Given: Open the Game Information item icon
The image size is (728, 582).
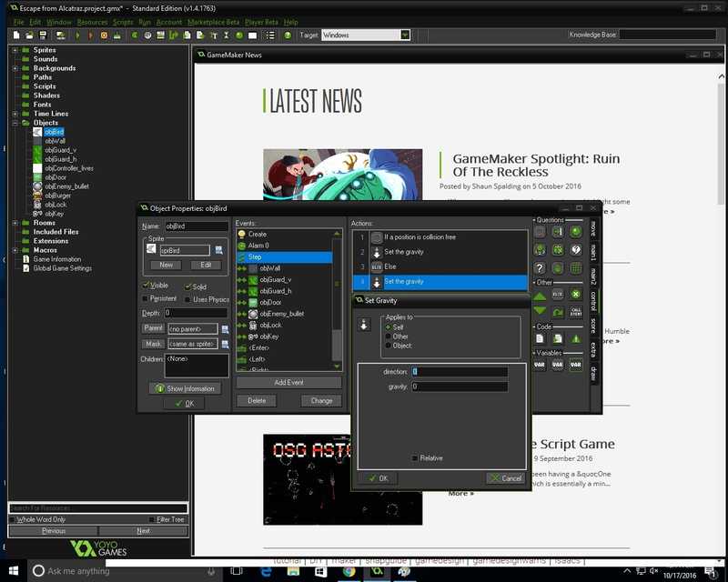Looking at the screenshot, I should (x=25, y=259).
